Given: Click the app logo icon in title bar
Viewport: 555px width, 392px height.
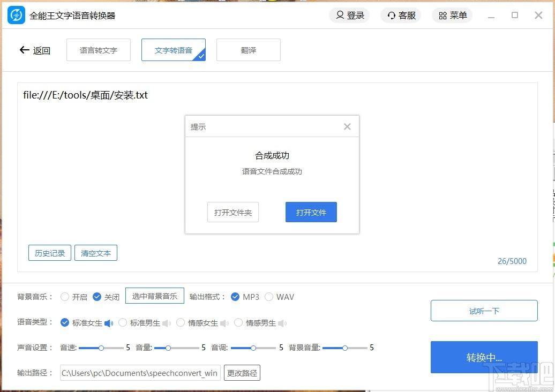Looking at the screenshot, I should (x=16, y=15).
